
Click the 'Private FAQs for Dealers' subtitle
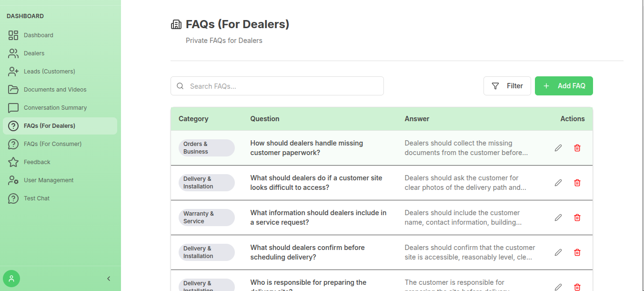[x=224, y=41]
